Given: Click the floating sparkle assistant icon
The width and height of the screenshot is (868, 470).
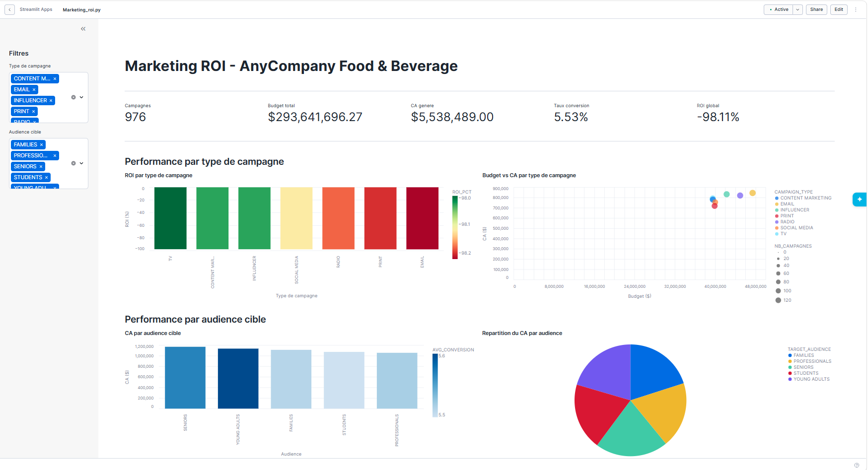Looking at the screenshot, I should click(x=860, y=199).
